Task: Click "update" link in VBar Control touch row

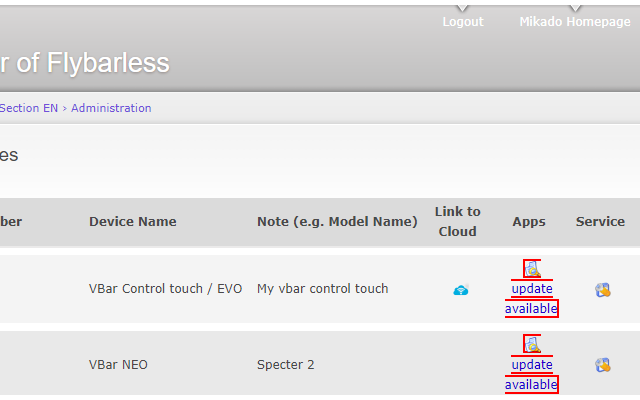Action: [532, 289]
